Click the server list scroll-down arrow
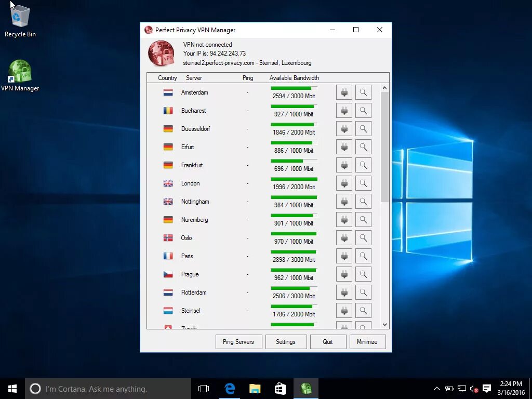Screen dimensions: 532x399 pos(384,324)
